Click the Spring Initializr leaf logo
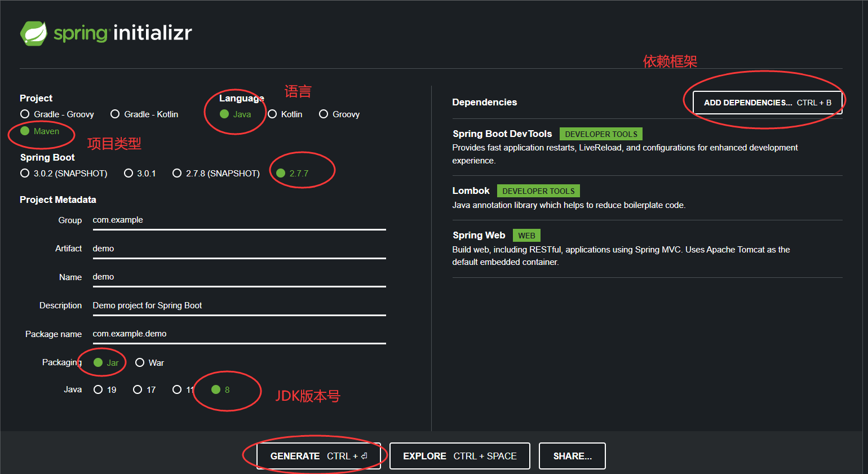This screenshot has width=868, height=474. (34, 33)
